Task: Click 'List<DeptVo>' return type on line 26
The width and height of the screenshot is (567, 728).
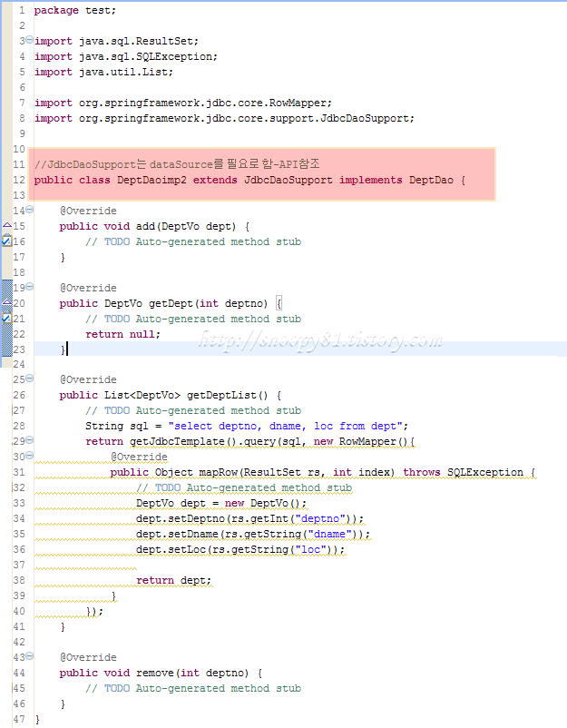Action: click(142, 395)
